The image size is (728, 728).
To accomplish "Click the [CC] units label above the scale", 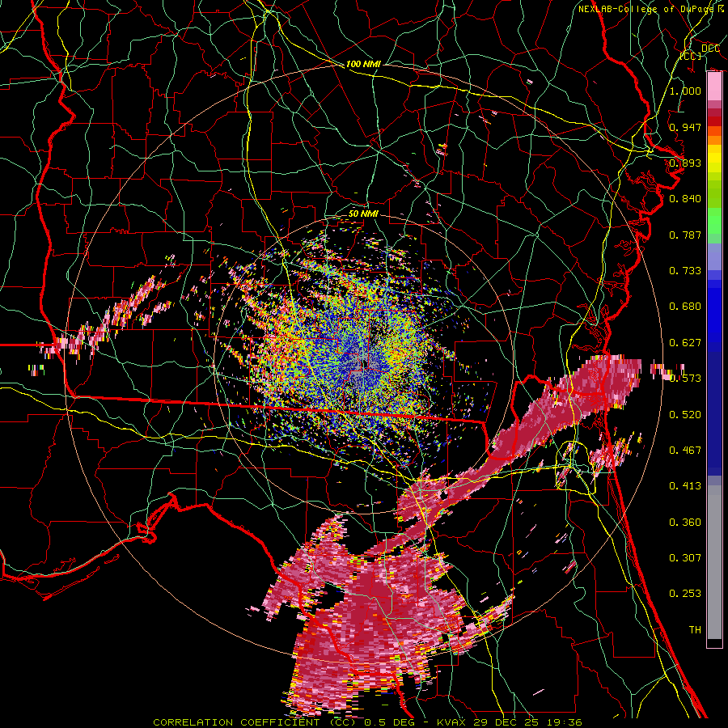I will tap(691, 56).
